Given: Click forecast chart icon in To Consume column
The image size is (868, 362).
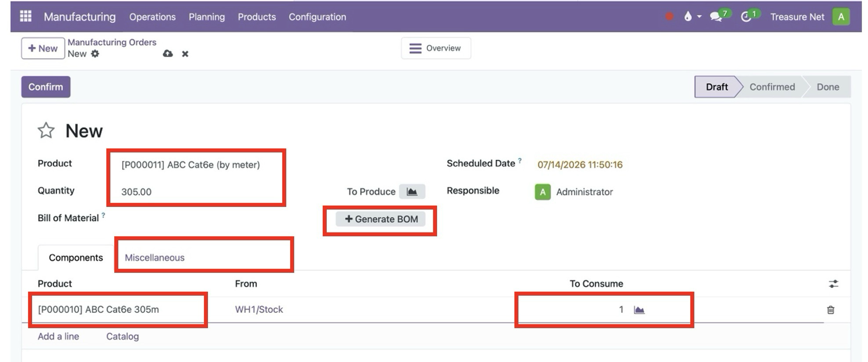Looking at the screenshot, I should coord(639,310).
